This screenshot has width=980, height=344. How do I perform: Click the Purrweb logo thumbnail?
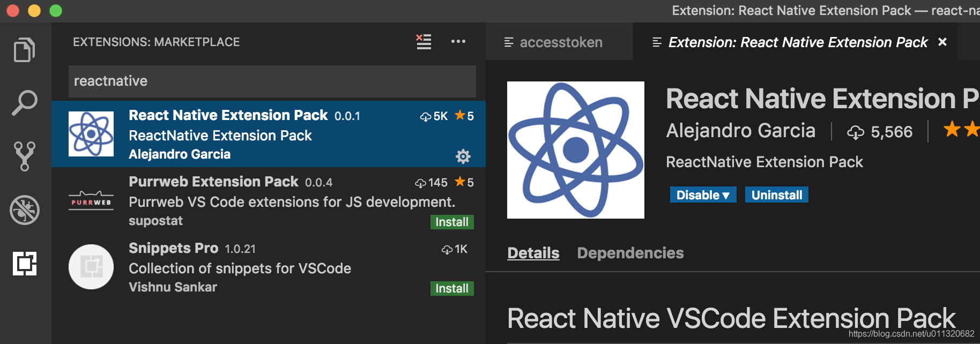91,200
